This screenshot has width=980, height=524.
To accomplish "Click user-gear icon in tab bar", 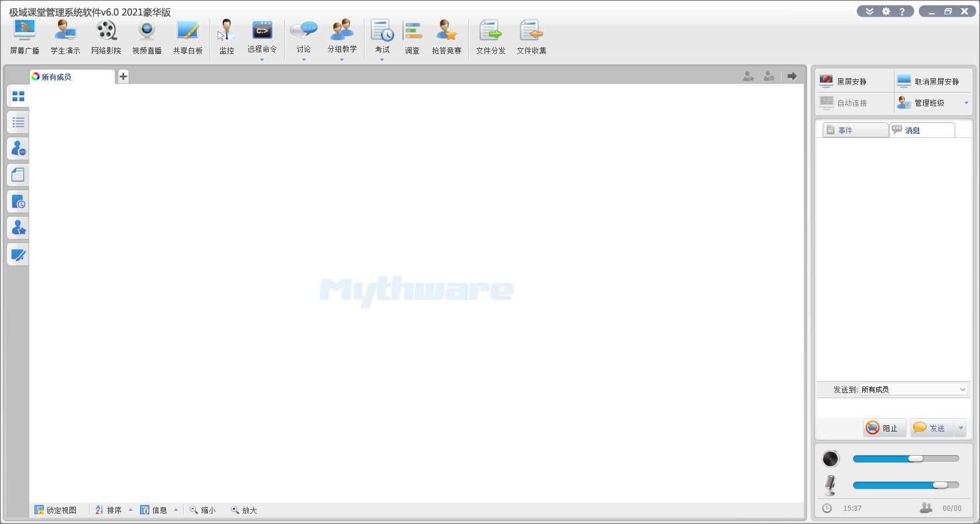I will 769,76.
